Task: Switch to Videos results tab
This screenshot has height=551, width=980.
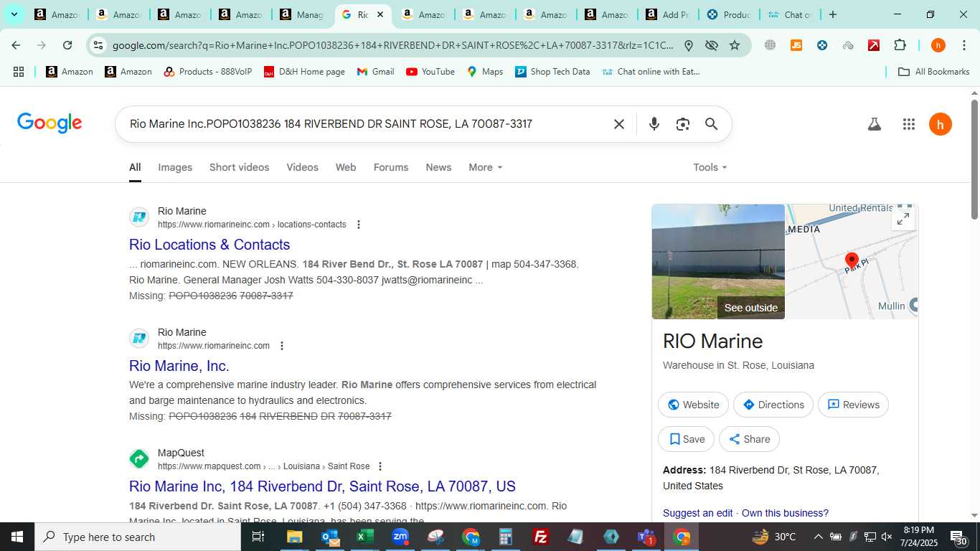Action: (x=302, y=167)
